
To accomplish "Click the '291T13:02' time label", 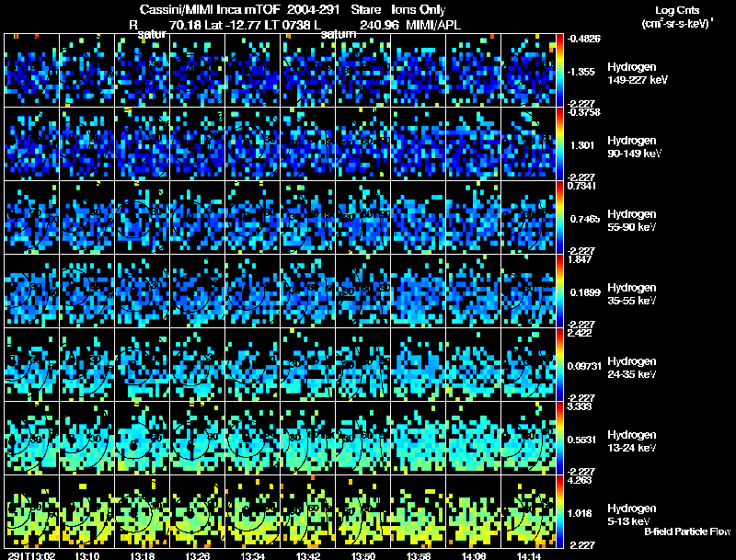I will pos(32,555).
